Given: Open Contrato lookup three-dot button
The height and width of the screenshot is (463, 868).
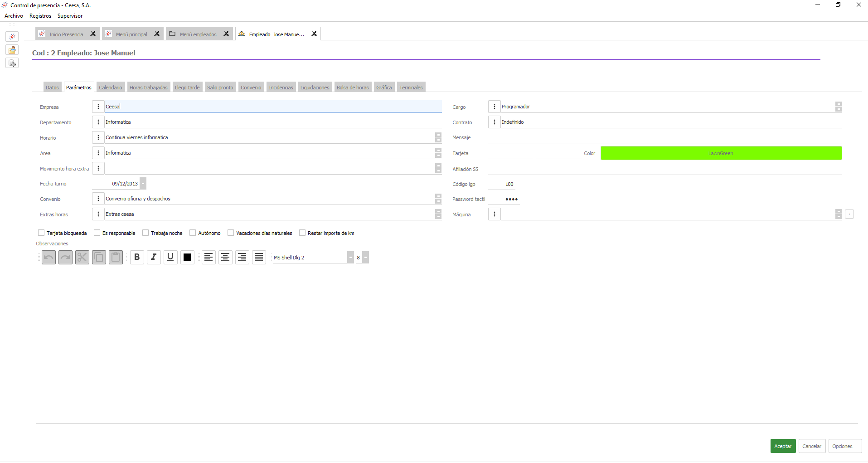Looking at the screenshot, I should pyautogui.click(x=495, y=122).
